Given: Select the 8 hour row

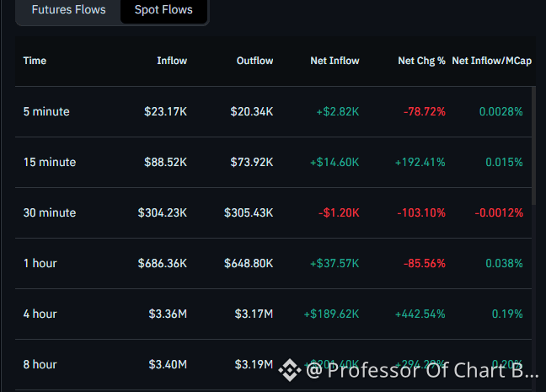Looking at the screenshot, I should [273, 364].
